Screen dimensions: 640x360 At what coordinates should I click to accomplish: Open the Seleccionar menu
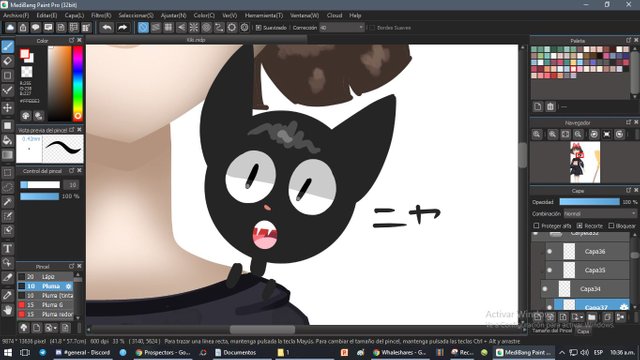[x=136, y=16]
